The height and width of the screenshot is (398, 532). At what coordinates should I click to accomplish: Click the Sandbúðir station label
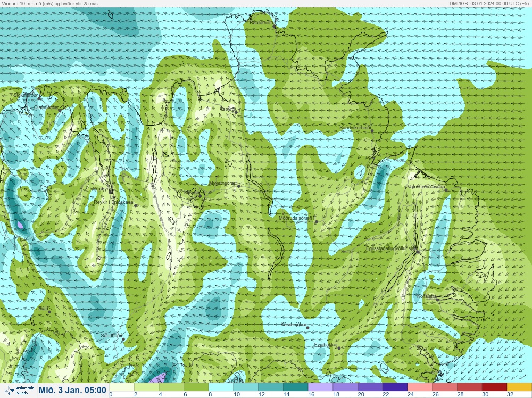112,336
